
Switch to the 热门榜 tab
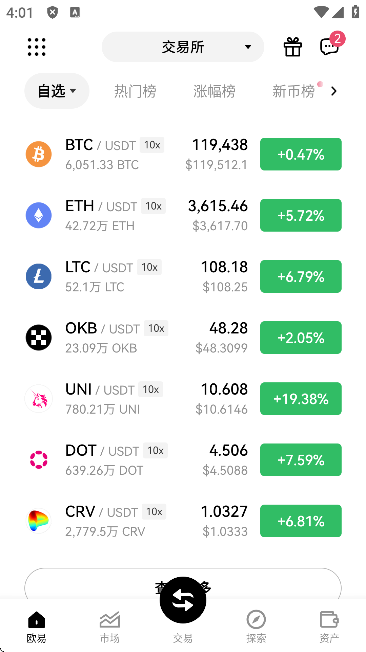pyautogui.click(x=135, y=91)
